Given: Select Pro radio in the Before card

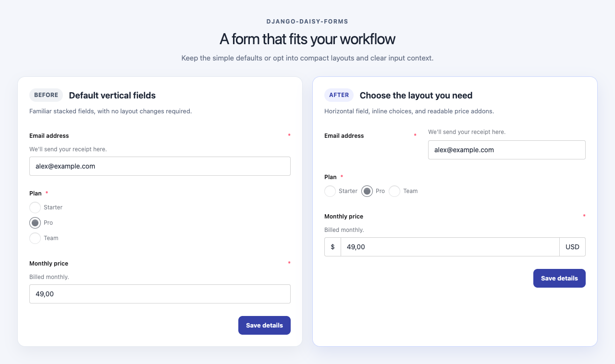Looking at the screenshot, I should click(35, 223).
